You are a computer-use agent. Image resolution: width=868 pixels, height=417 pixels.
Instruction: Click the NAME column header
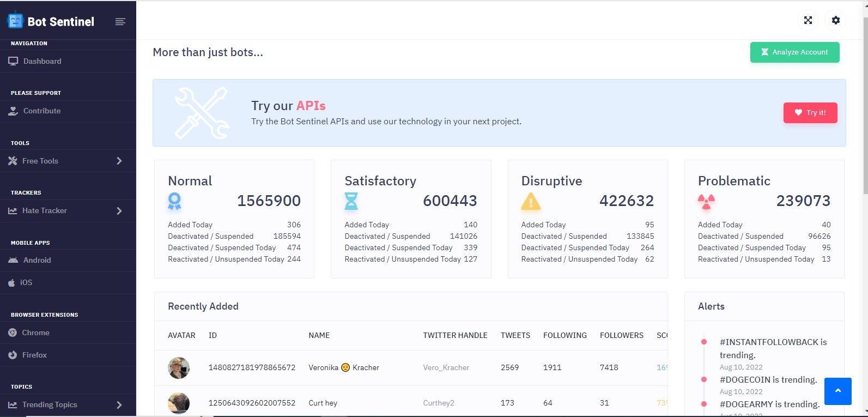click(319, 335)
